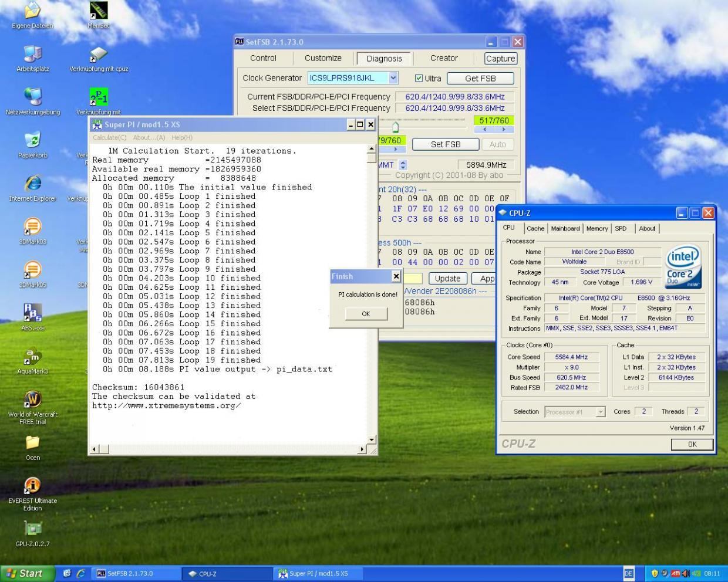Launch AquaMark3 from the desktop icon

[x=32, y=356]
